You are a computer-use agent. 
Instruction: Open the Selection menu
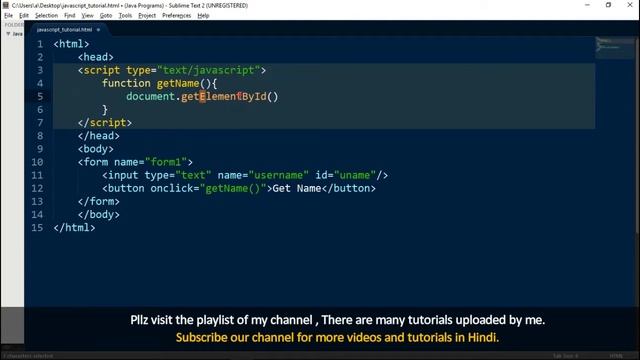point(46,16)
